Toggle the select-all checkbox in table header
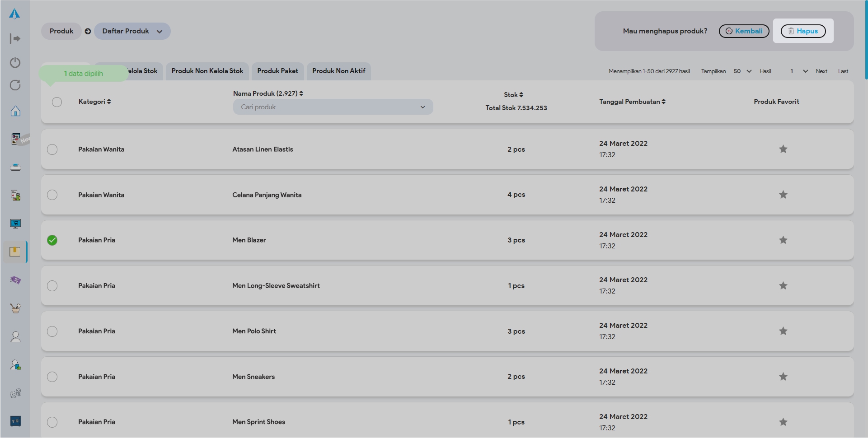The width and height of the screenshot is (868, 438). [57, 102]
